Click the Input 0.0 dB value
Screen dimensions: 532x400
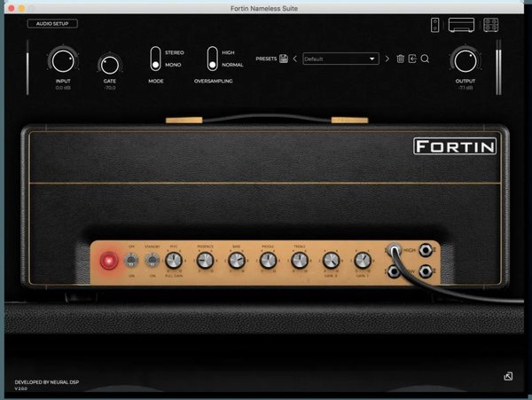63,88
